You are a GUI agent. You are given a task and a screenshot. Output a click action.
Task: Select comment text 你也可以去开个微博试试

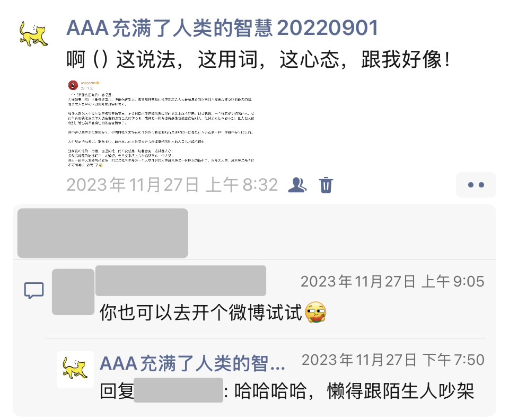pos(201,312)
